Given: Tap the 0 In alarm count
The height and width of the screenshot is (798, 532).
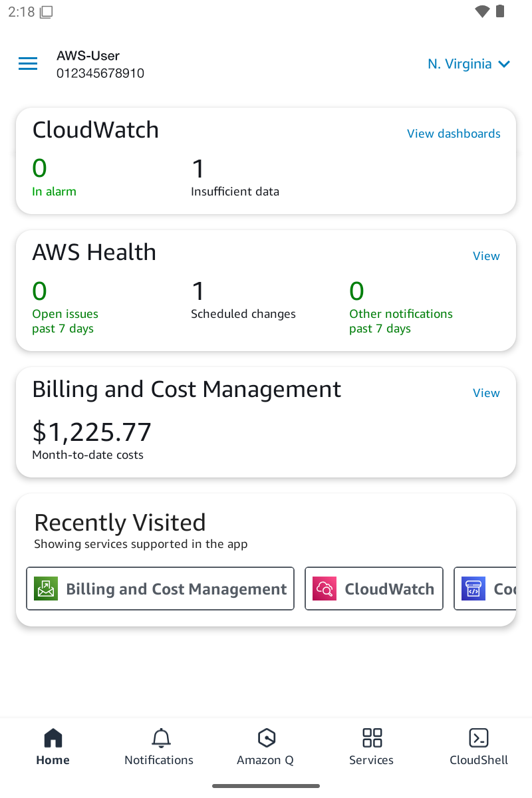Looking at the screenshot, I should click(x=54, y=177).
